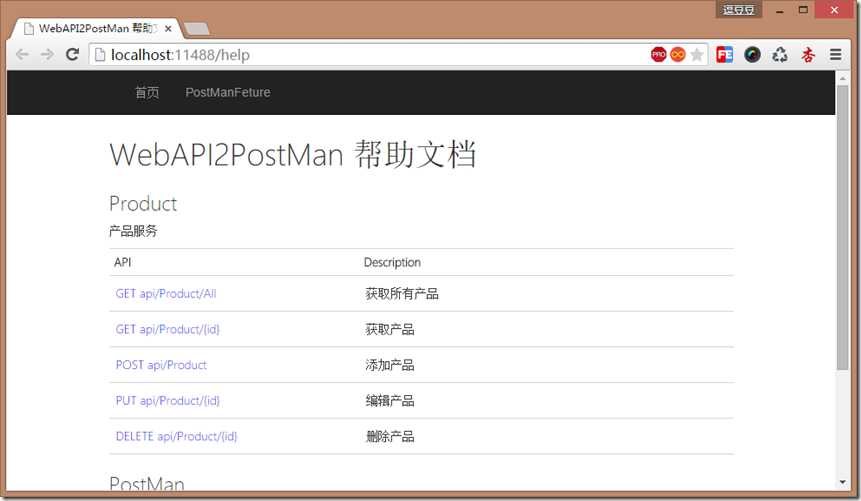Click the vertical scrollbar thumb
The height and width of the screenshot is (501, 861).
click(x=842, y=227)
